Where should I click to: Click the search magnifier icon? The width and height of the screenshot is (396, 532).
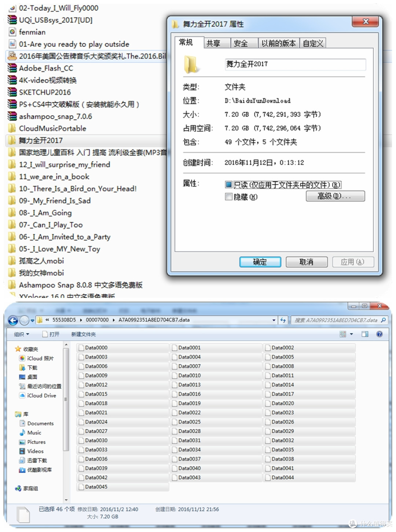pos(384,320)
